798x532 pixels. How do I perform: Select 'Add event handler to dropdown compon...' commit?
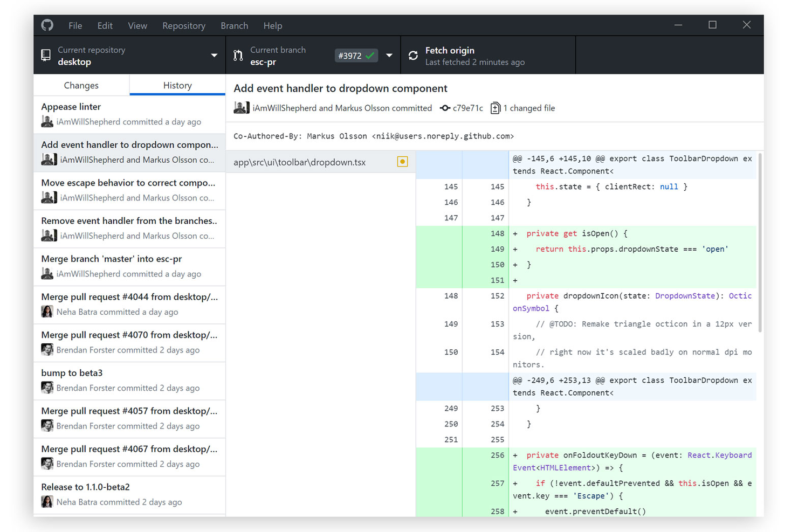129,153
